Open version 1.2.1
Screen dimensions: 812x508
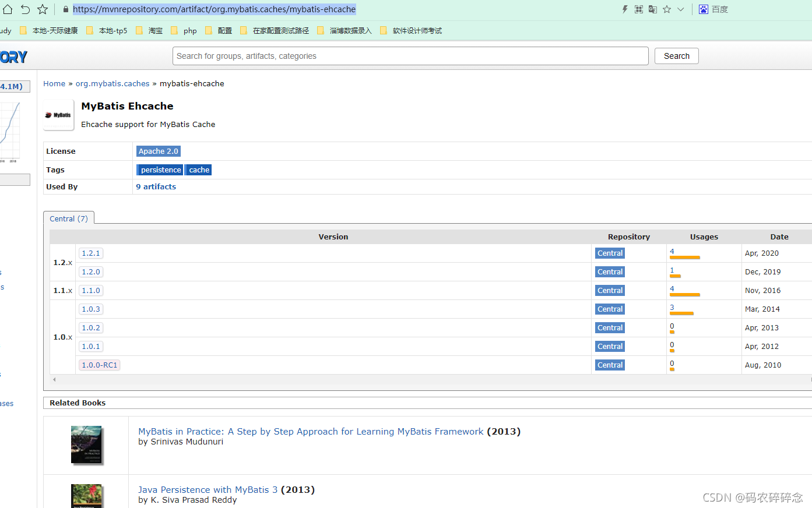[x=91, y=253]
